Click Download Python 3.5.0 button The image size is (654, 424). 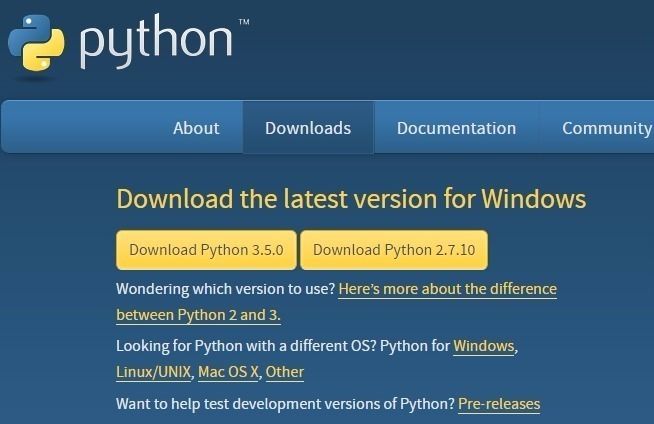pyautogui.click(x=206, y=250)
